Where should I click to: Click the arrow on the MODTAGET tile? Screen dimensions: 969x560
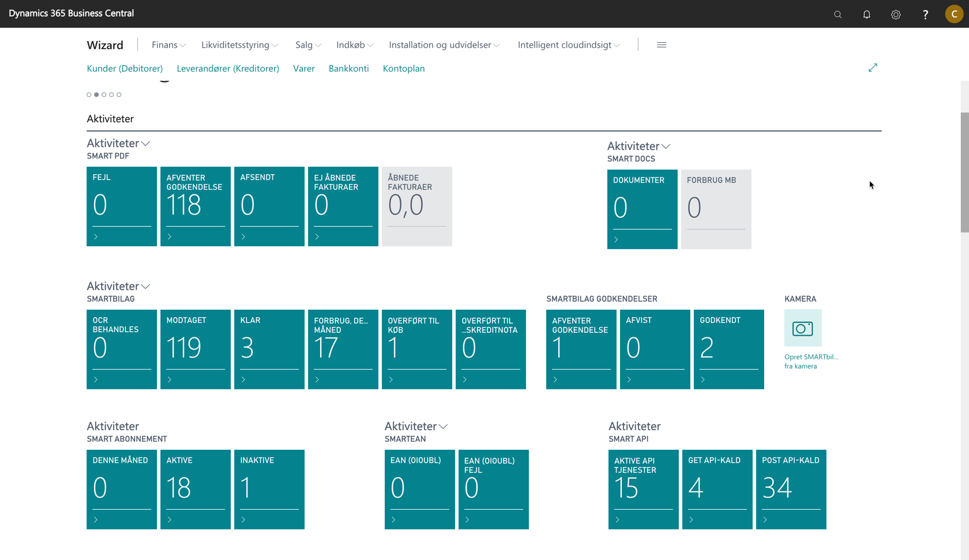(x=170, y=379)
